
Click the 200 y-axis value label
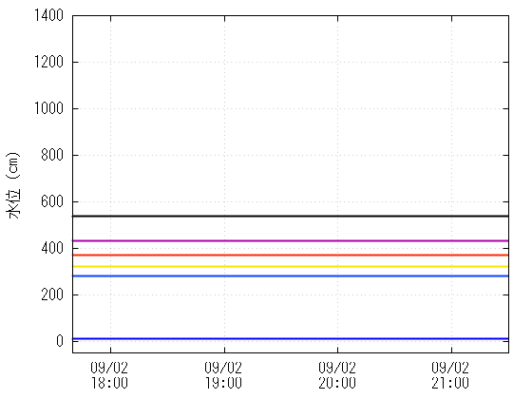(52, 294)
